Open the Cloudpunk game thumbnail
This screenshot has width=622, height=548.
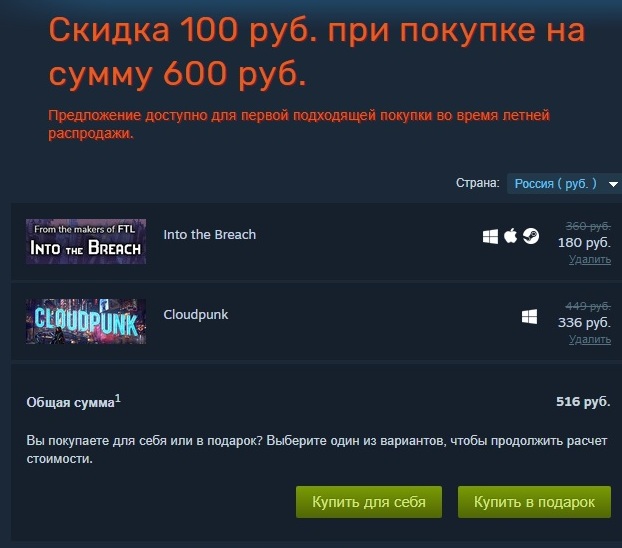tap(86, 321)
